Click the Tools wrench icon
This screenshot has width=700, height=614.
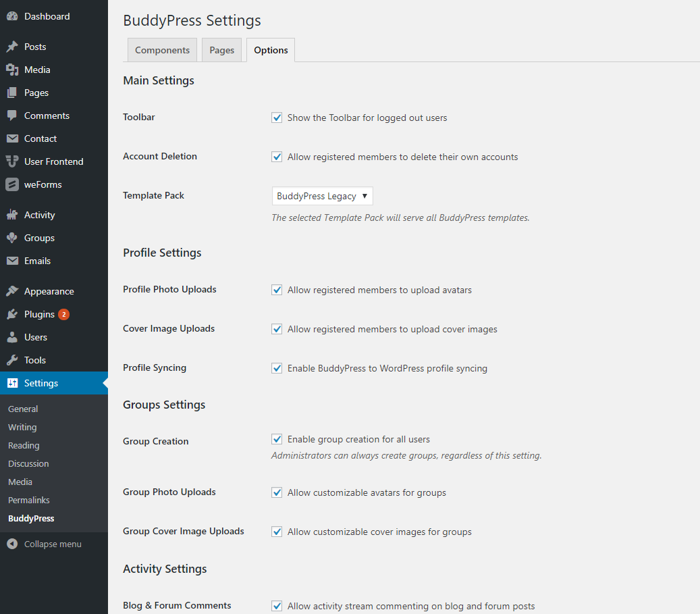pos(12,360)
